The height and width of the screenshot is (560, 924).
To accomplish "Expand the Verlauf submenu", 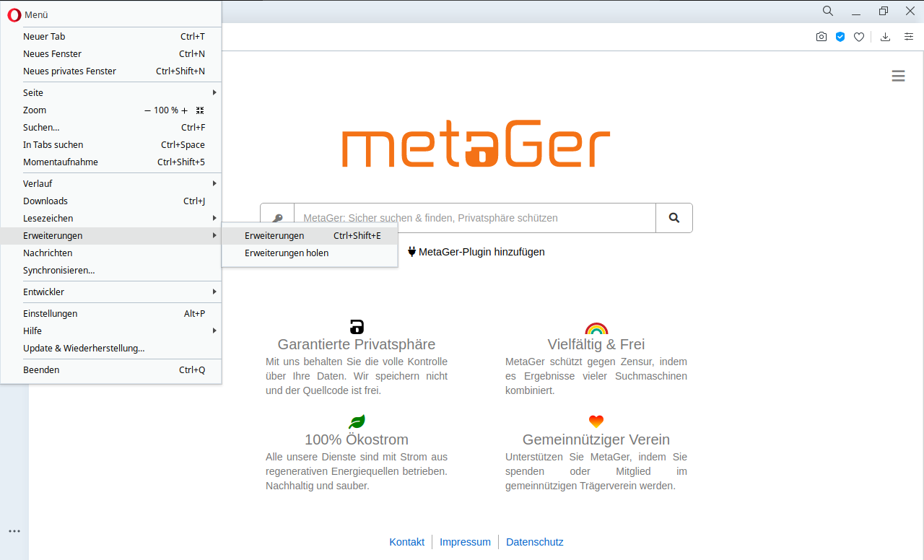I will 111,184.
